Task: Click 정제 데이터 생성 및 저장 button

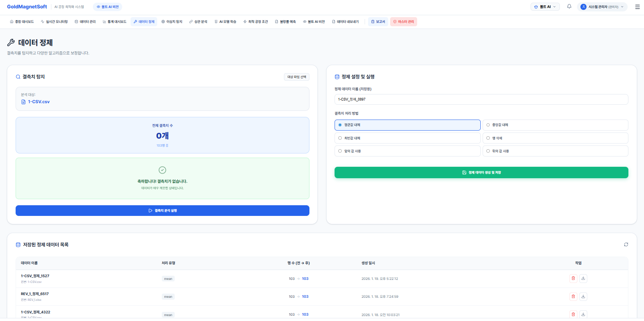Action: tap(481, 172)
